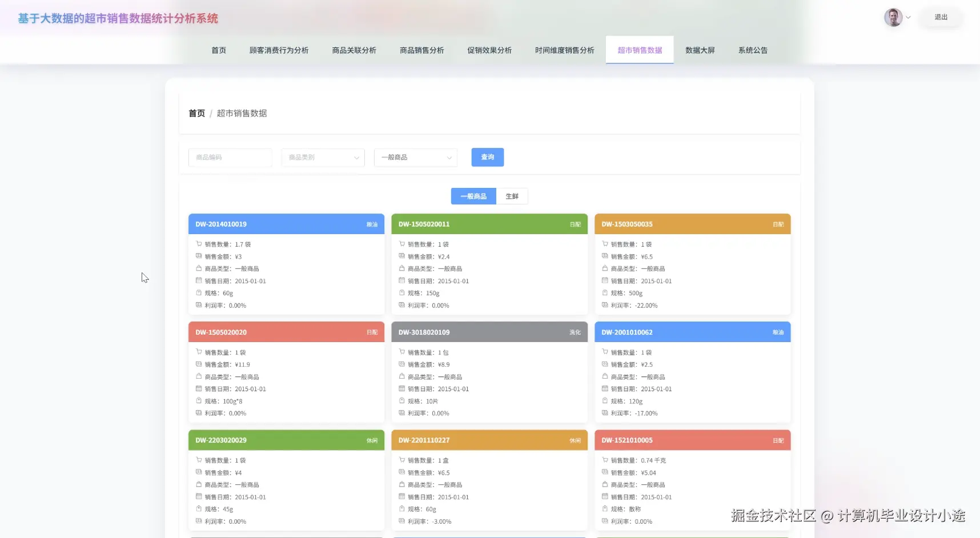Click the blue DW-2014010019 card header
980x538 pixels.
pyautogui.click(x=286, y=224)
